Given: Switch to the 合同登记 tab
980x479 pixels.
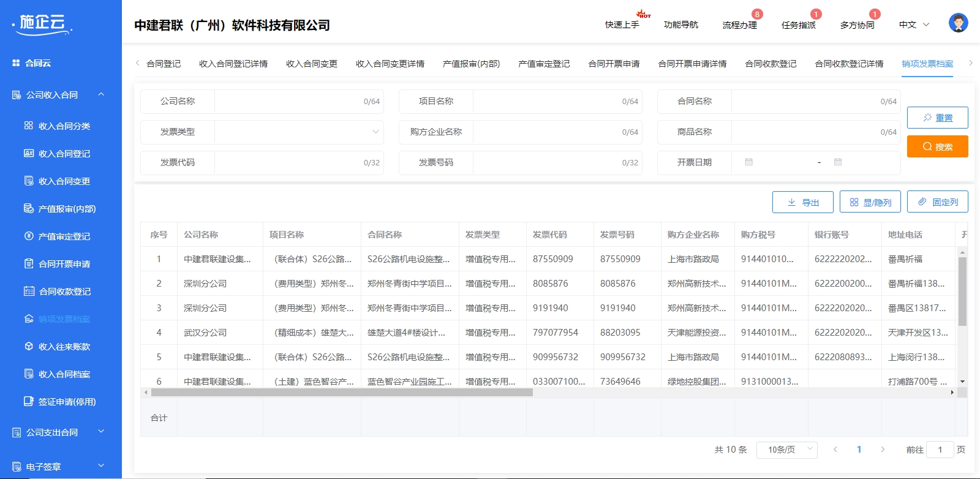Looking at the screenshot, I should [164, 64].
